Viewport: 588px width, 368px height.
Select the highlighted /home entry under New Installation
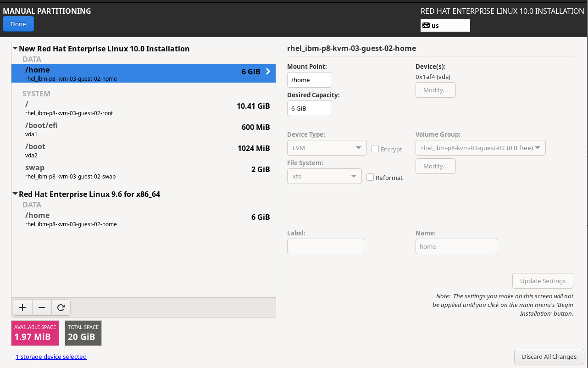click(x=144, y=73)
